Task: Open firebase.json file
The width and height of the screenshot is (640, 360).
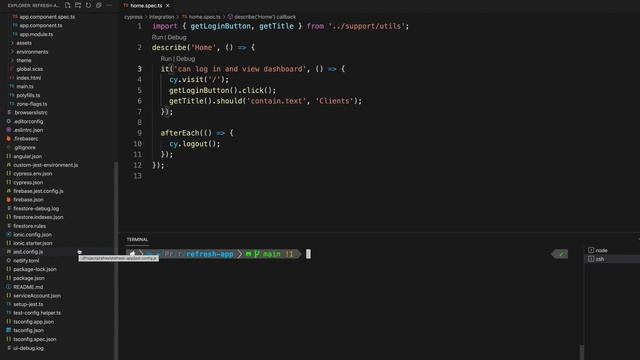Action: tap(28, 200)
